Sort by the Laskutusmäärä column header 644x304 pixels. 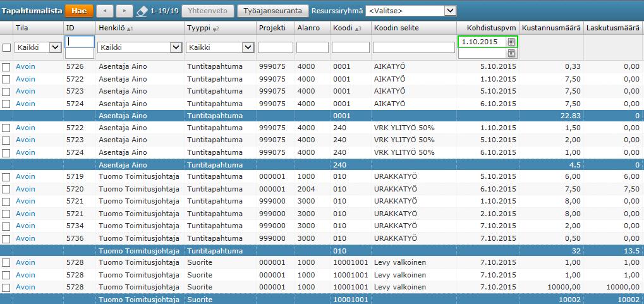tap(613, 28)
